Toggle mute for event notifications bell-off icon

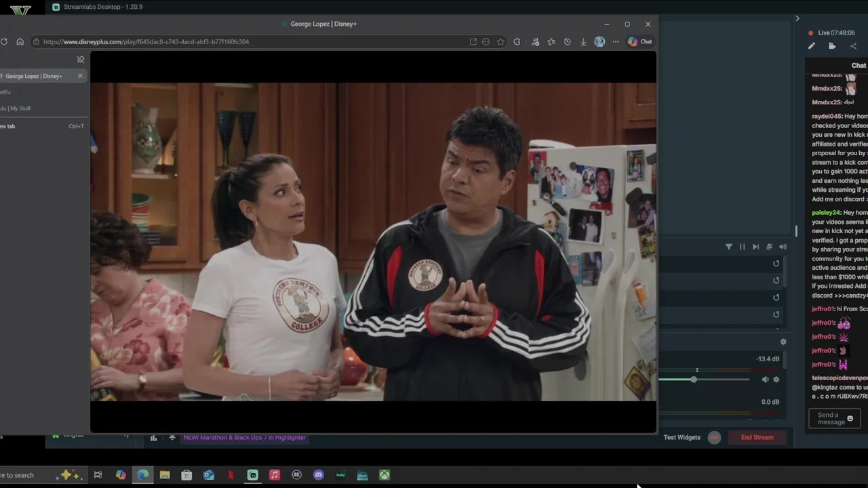769,247
